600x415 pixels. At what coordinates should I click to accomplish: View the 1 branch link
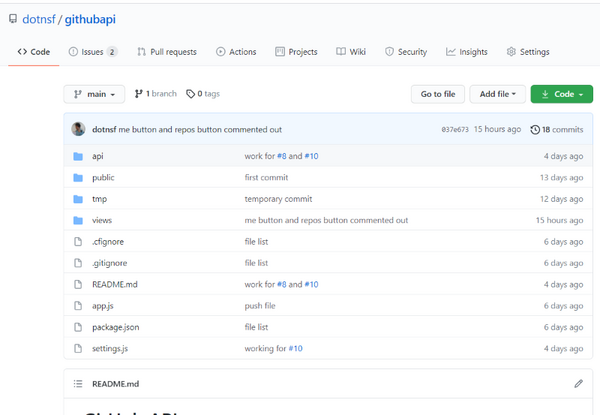coord(155,94)
